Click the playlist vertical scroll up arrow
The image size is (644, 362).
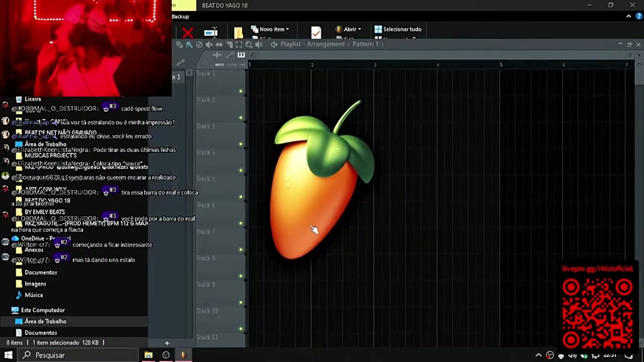pyautogui.click(x=638, y=64)
